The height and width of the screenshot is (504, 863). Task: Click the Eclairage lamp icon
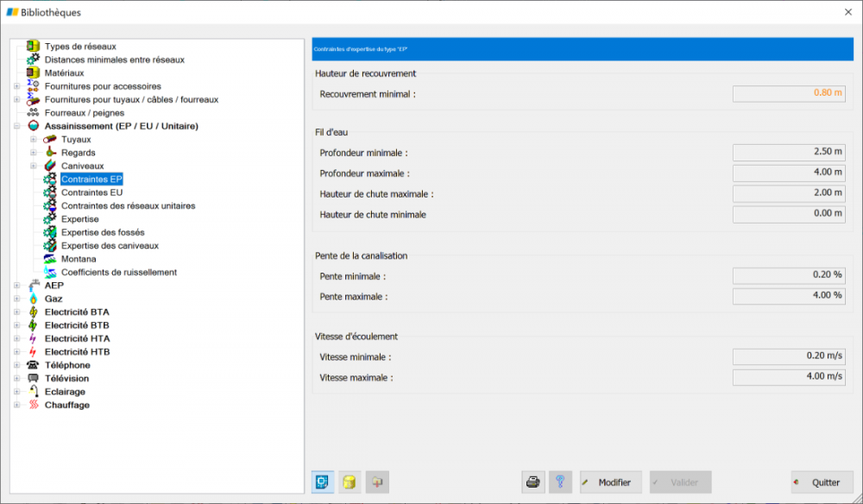(33, 391)
